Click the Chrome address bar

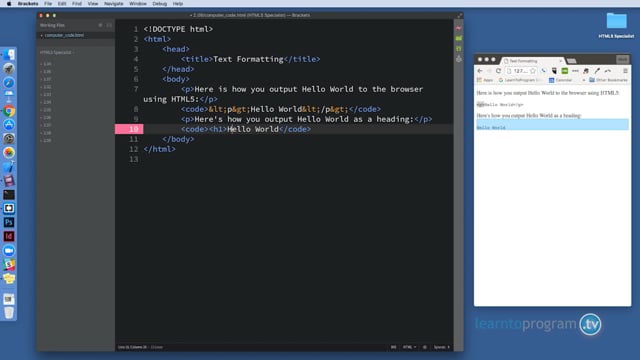pyautogui.click(x=521, y=71)
